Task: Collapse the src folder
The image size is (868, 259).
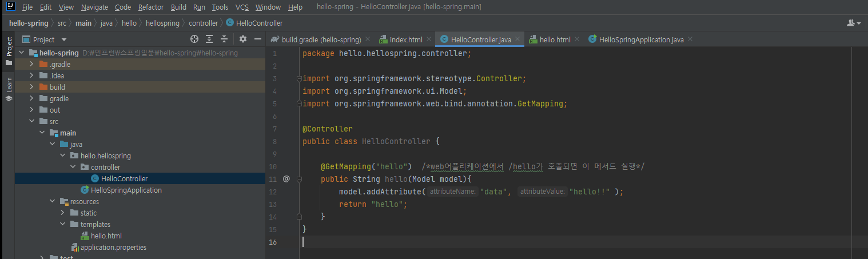Action: [32, 121]
